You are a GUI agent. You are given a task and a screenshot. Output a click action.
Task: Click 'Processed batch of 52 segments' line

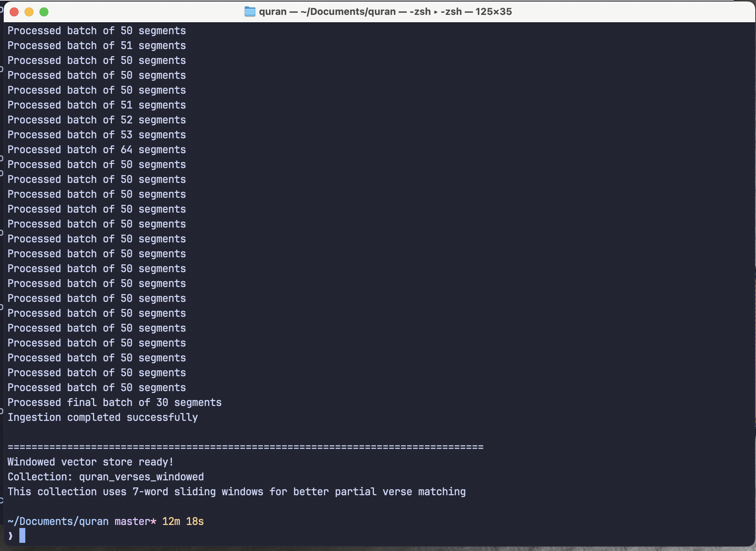tap(97, 120)
